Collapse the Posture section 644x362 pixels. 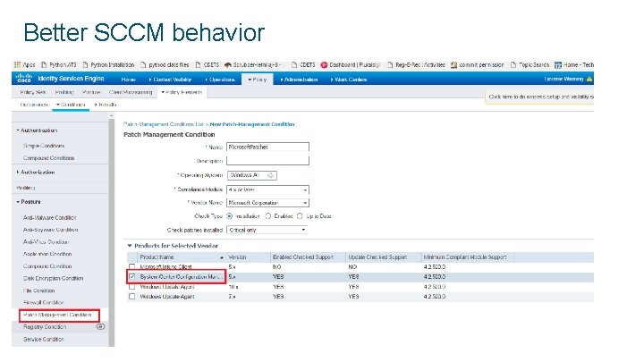point(18,201)
